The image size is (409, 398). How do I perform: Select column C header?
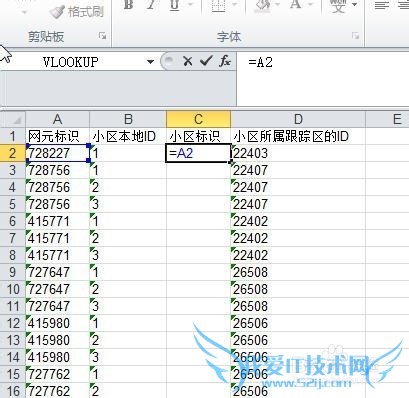point(199,119)
